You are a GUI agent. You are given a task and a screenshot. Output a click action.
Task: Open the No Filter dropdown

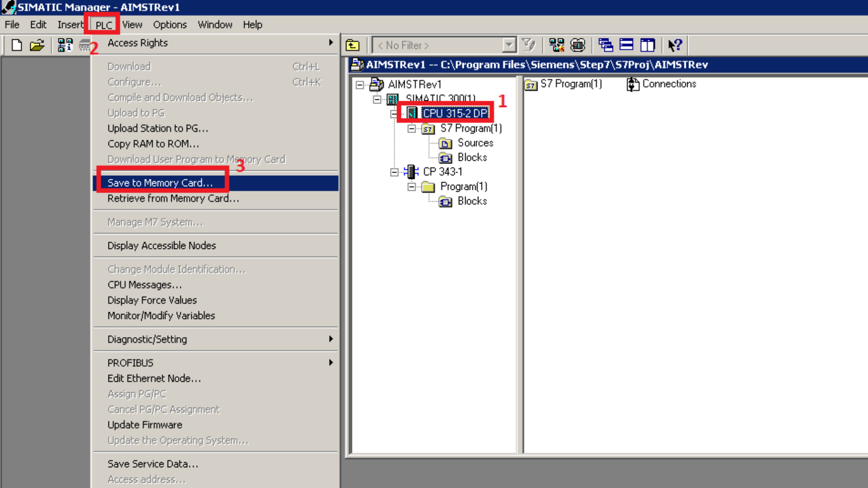509,45
